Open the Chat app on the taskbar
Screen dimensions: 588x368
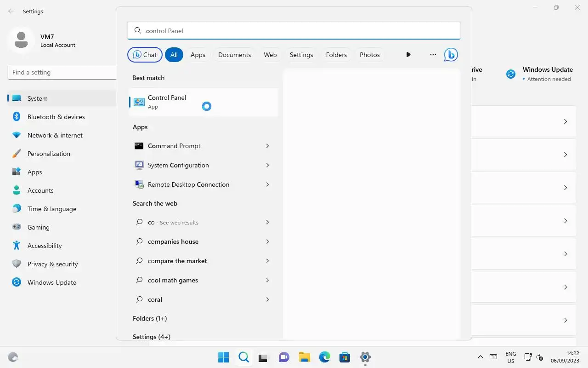click(x=284, y=357)
